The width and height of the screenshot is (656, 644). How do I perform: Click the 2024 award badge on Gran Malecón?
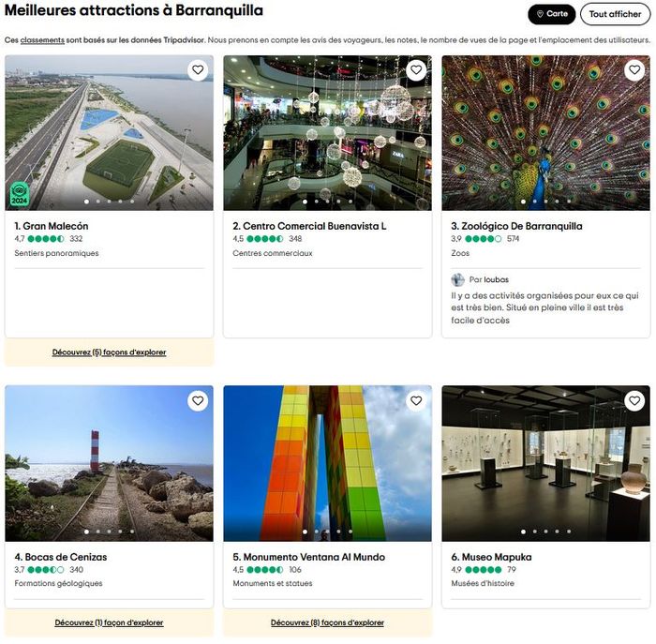[20, 194]
